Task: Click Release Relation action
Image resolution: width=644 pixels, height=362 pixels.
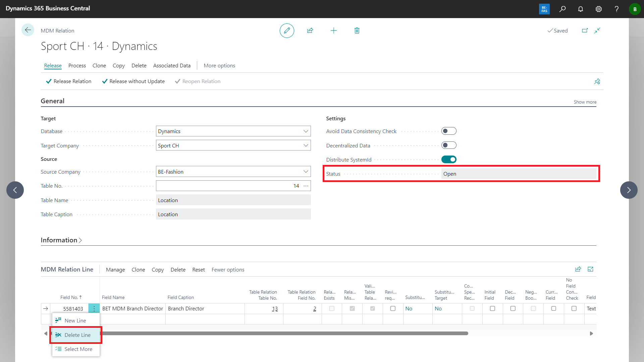Action: click(x=69, y=81)
